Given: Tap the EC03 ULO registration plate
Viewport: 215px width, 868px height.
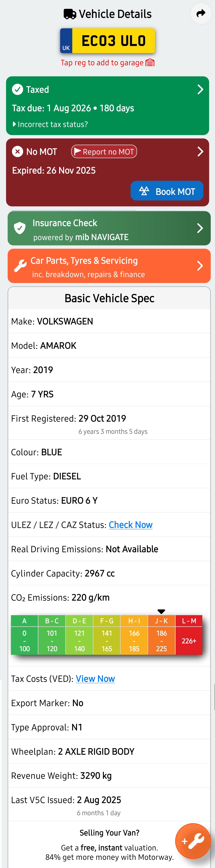Looking at the screenshot, I should 107,41.
